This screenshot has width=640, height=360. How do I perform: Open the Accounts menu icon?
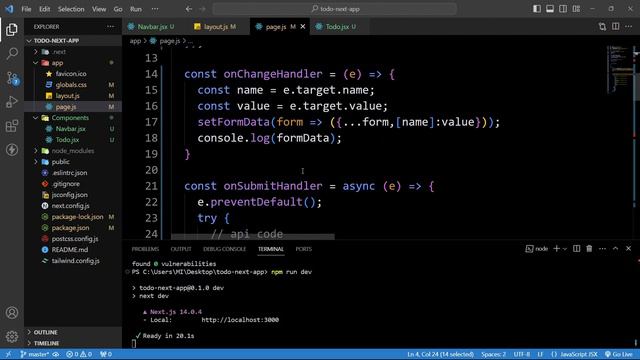point(12,313)
